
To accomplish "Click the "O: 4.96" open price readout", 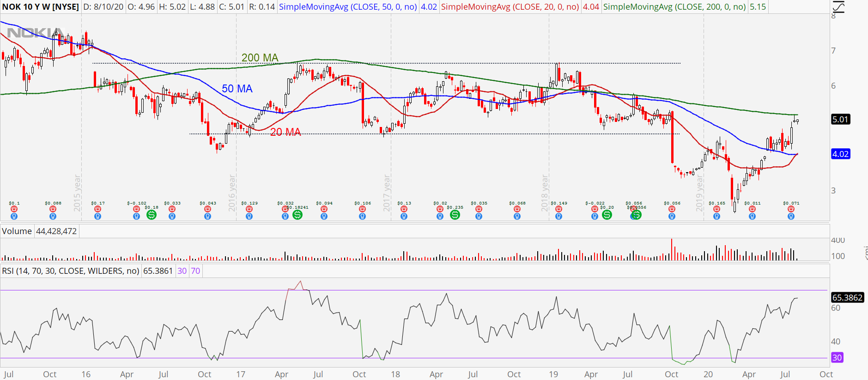I will pyautogui.click(x=141, y=7).
